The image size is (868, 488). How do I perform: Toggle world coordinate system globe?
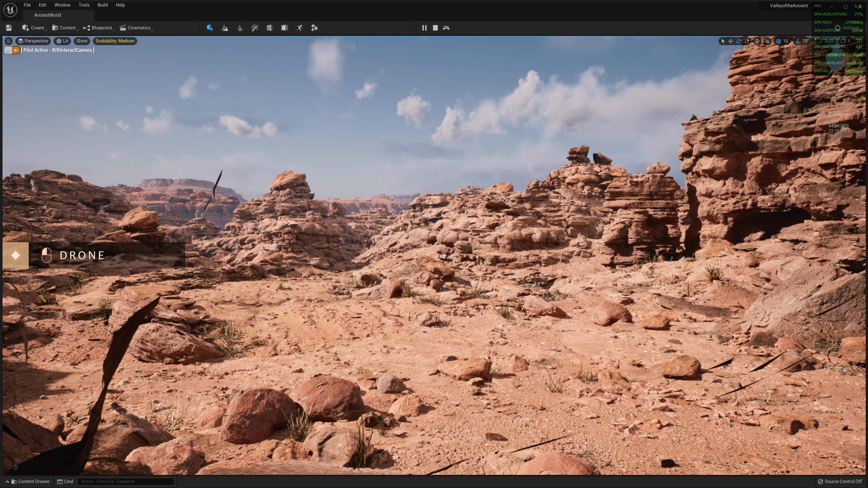(757, 41)
